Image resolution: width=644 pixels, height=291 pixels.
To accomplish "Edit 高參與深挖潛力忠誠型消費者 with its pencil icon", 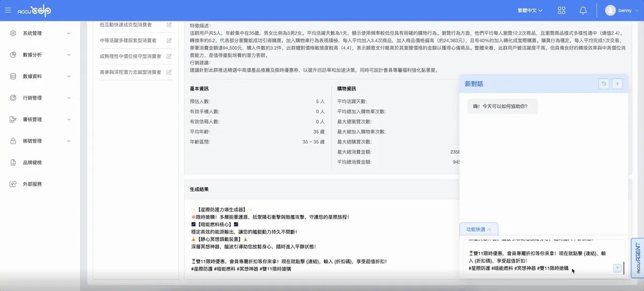I will point(169,72).
